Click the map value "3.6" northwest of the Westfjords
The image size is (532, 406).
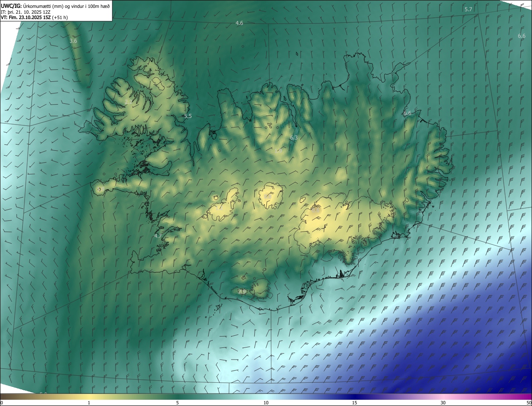(73, 41)
